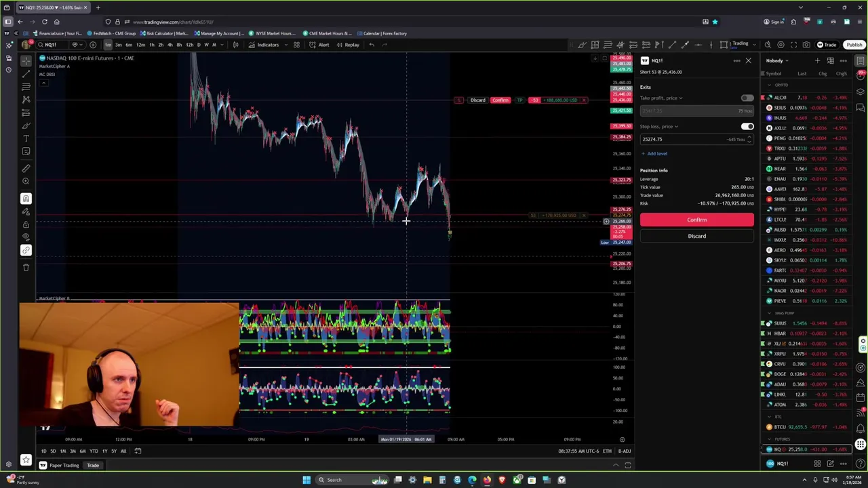The image size is (868, 488).
Task: Add symbol plus icon in watchlist header
Action: [x=817, y=60]
